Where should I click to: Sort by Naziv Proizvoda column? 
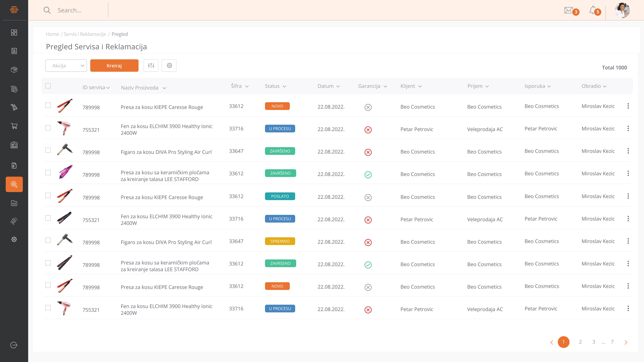tap(143, 88)
